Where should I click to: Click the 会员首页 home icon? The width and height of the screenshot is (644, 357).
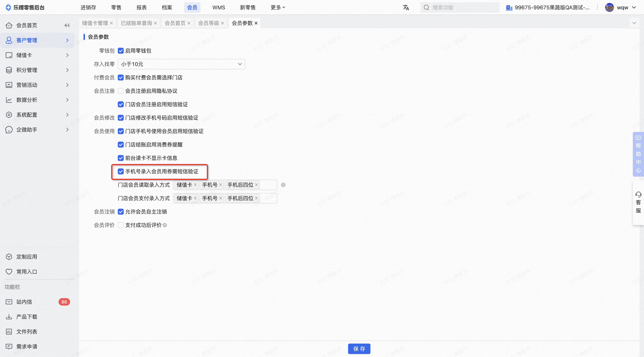[x=9, y=25]
